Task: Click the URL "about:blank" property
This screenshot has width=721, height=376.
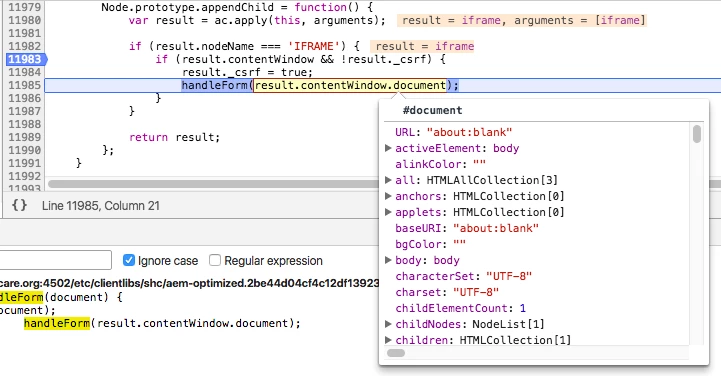Action: [x=453, y=132]
